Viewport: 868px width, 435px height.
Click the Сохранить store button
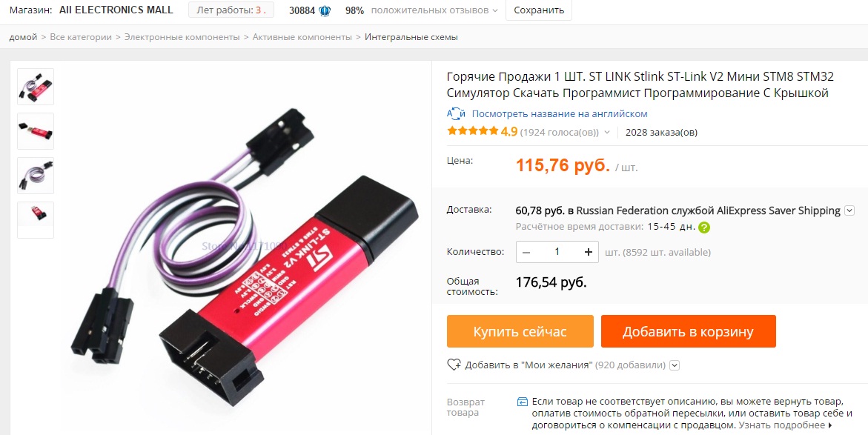pos(539,10)
